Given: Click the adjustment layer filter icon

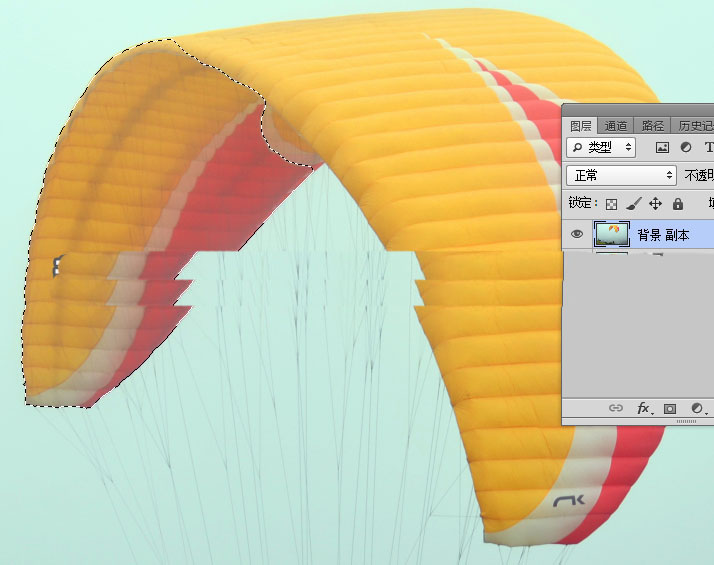Looking at the screenshot, I should click(x=686, y=147).
